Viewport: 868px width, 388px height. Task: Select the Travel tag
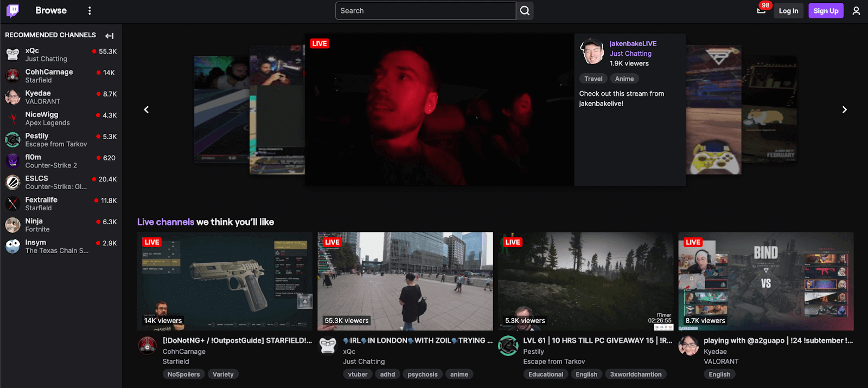(593, 79)
